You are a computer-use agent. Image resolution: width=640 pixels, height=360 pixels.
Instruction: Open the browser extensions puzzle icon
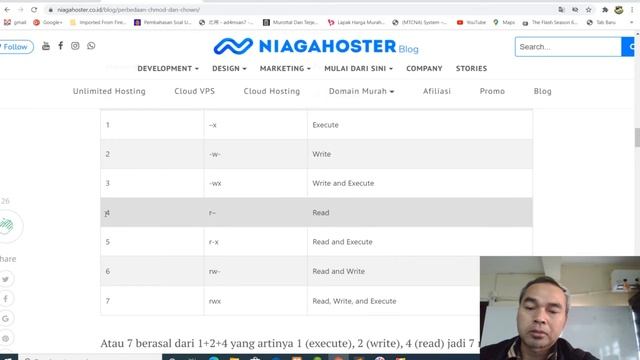[605, 10]
